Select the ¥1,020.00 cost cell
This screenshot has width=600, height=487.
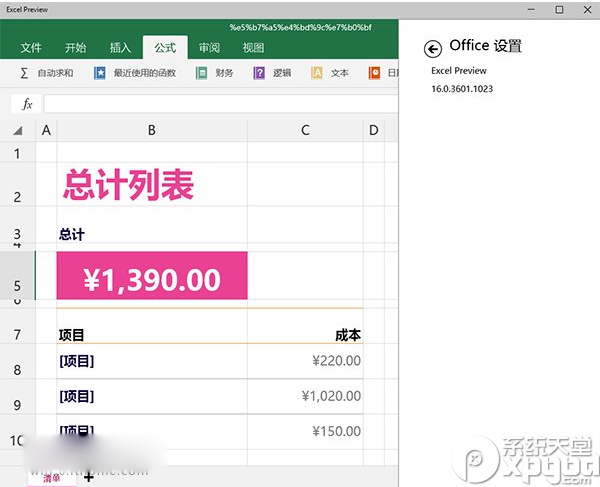[305, 397]
